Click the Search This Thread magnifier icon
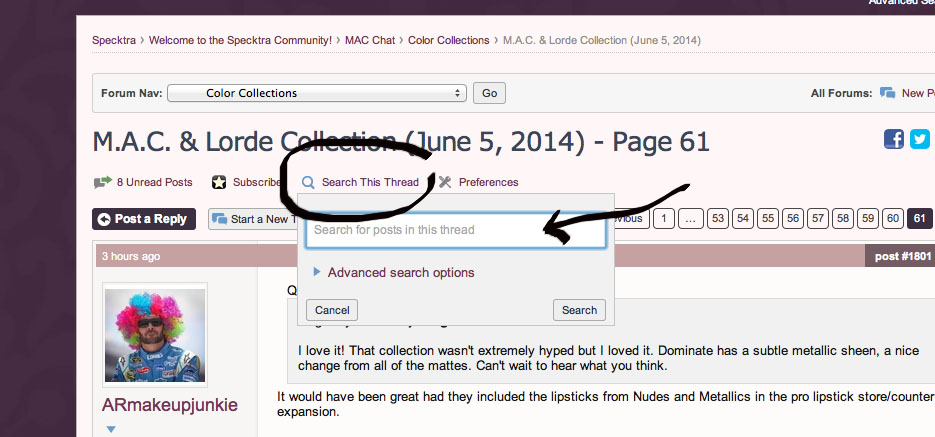935x437 pixels. click(308, 182)
